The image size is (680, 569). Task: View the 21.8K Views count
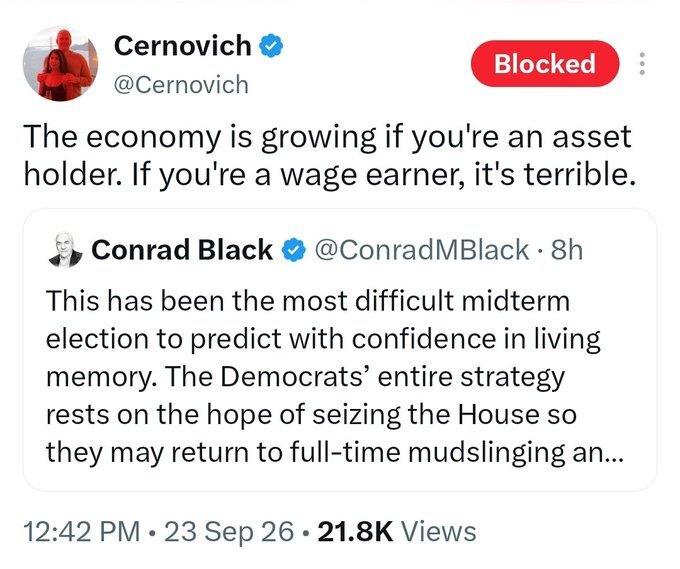[397, 531]
